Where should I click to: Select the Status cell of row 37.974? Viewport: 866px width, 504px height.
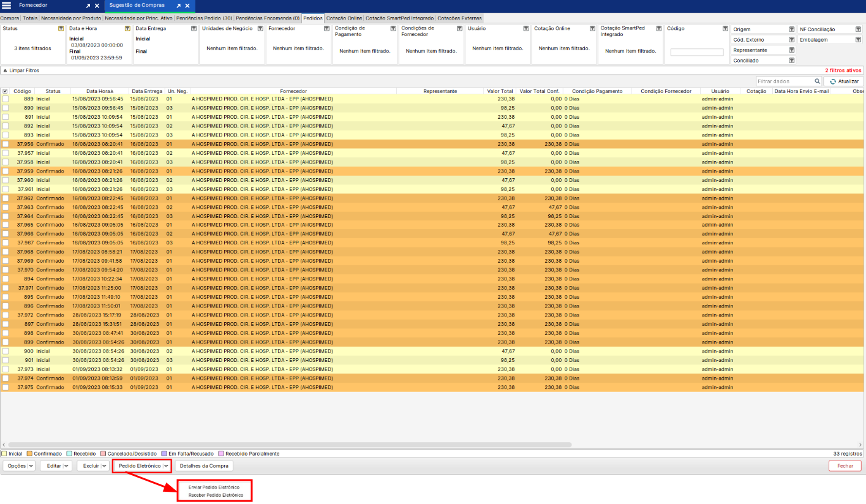click(x=52, y=378)
